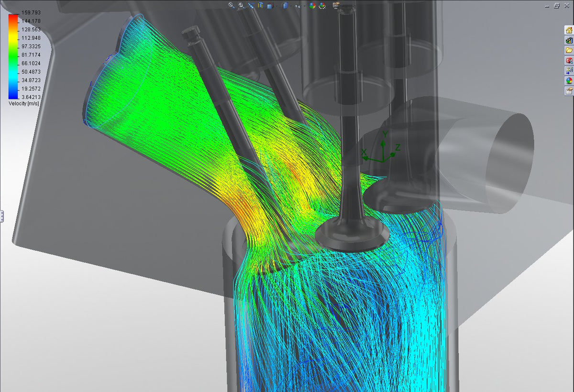Toggle the shaded display style

click(x=286, y=5)
